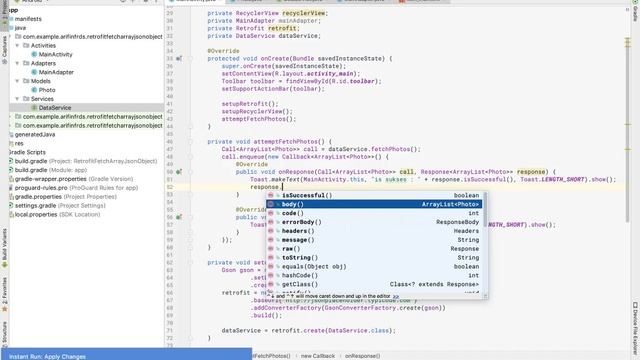
Task: Select isSuccessful() in autocomplete popup
Action: point(374,196)
